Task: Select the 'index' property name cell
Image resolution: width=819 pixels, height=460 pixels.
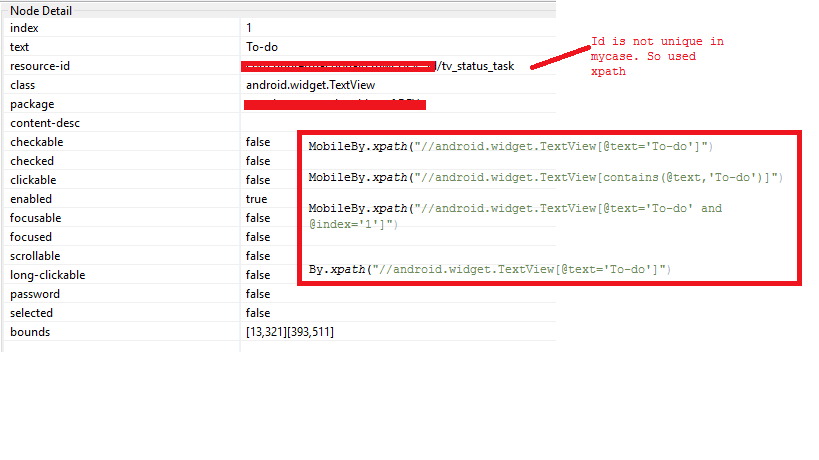Action: [24, 28]
